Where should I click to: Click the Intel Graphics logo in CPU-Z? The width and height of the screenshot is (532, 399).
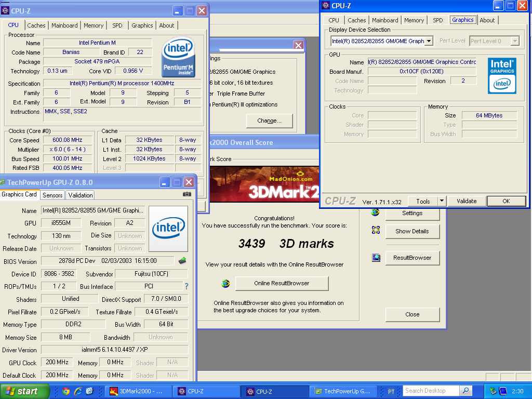[502, 76]
